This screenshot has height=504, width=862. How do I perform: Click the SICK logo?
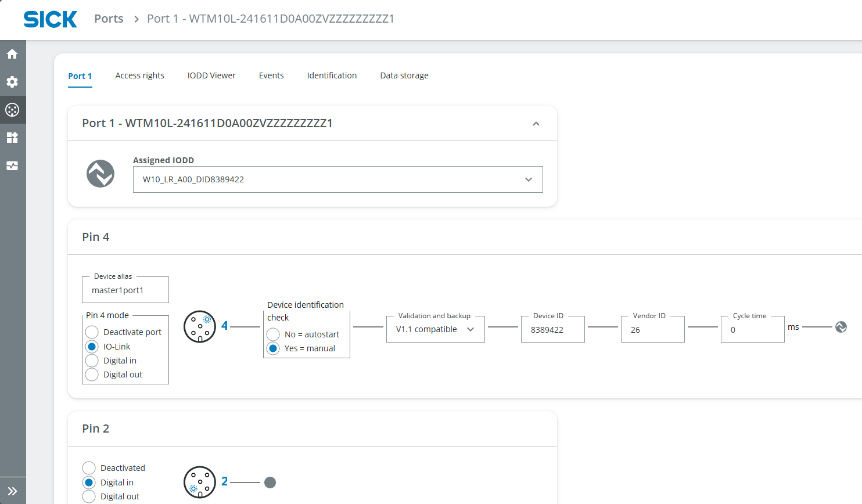(x=50, y=19)
